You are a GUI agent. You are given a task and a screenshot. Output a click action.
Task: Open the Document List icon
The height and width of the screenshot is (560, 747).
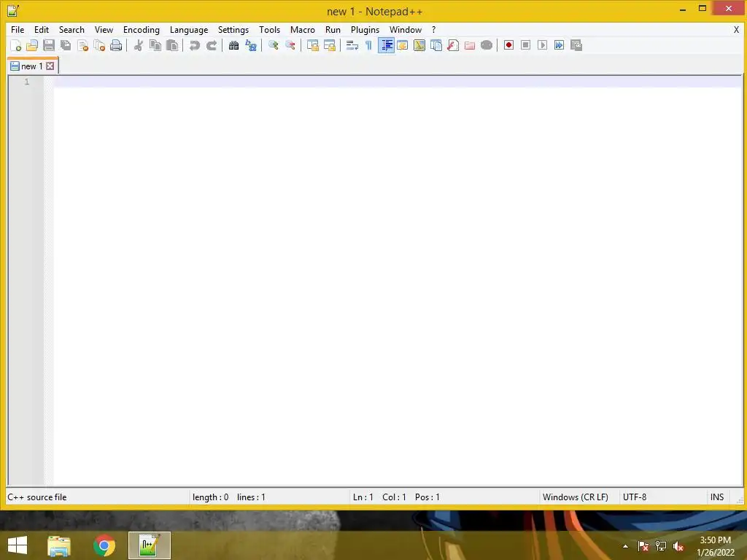436,45
